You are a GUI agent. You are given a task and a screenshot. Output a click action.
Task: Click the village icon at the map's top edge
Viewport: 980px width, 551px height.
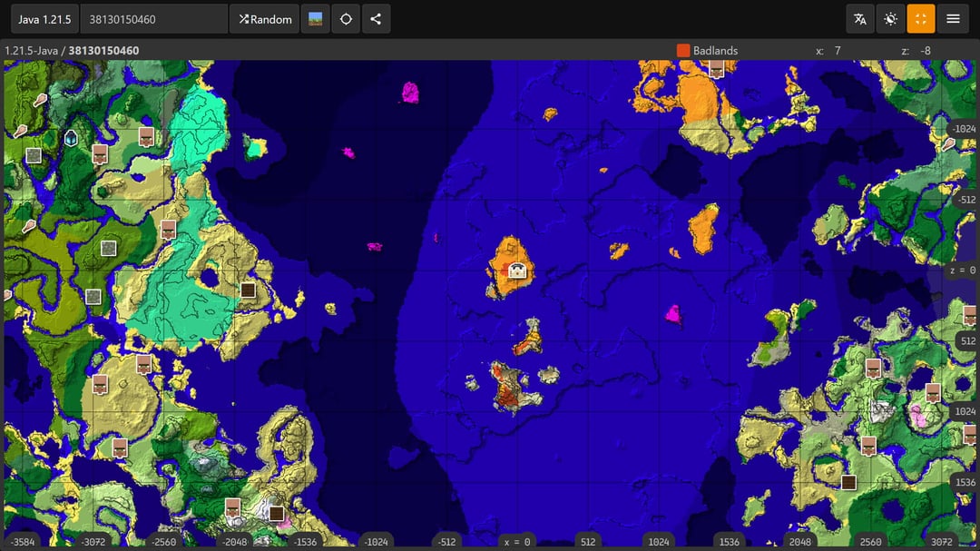pyautogui.click(x=717, y=69)
